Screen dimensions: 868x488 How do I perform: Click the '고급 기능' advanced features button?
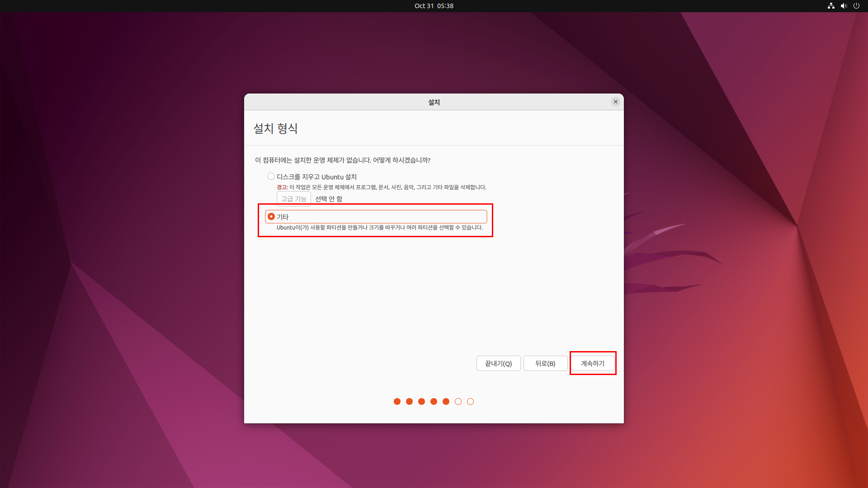(294, 199)
